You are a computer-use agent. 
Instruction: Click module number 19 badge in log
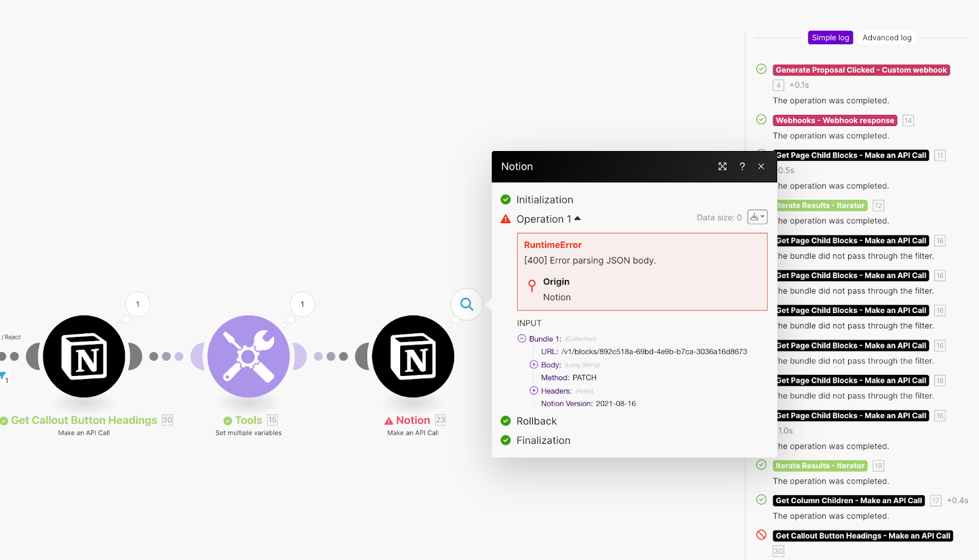click(878, 466)
